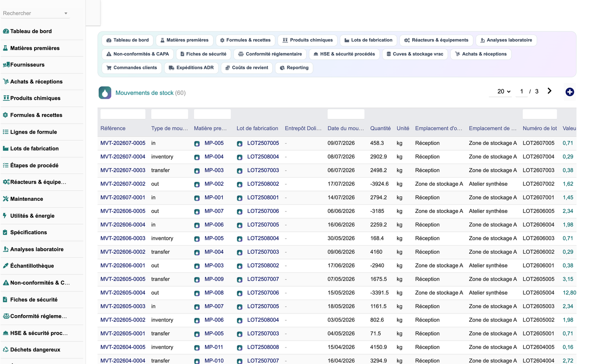Open the Reporting tab
589x364 pixels.
pos(294,68)
